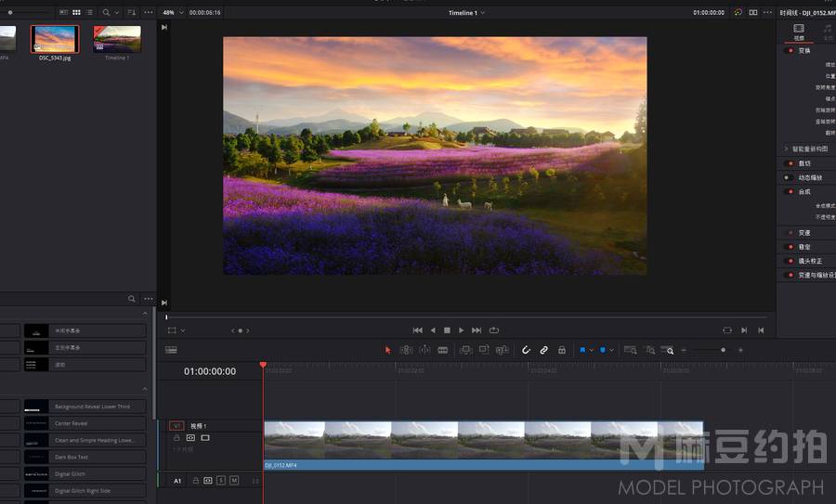
Task: Select the Digital Glitch title
Action: point(85,474)
